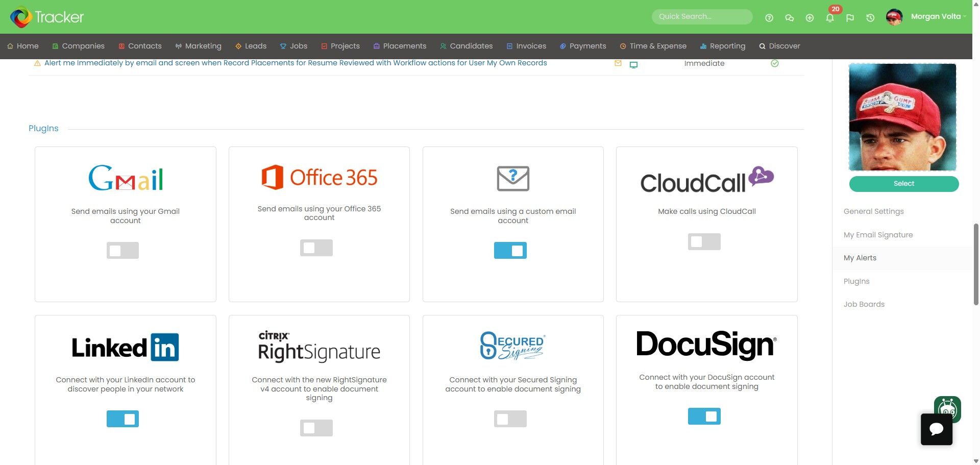
Task: Jump to Plugins in the sidebar
Action: 856,281
